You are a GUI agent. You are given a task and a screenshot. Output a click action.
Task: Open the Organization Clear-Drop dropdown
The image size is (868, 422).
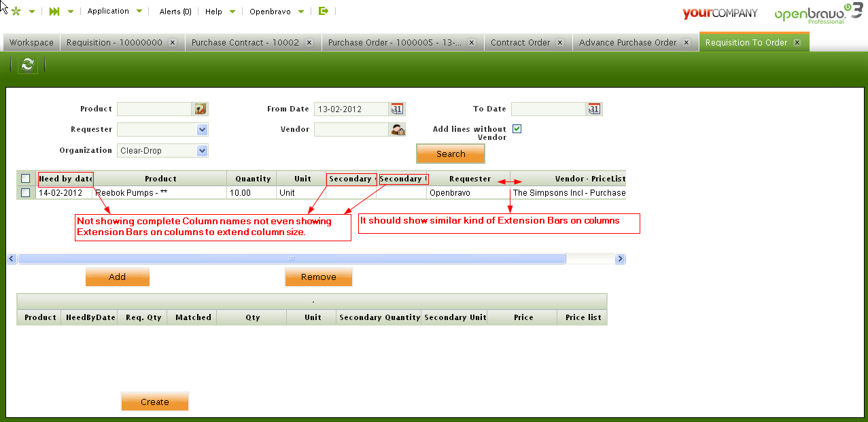coord(162,151)
